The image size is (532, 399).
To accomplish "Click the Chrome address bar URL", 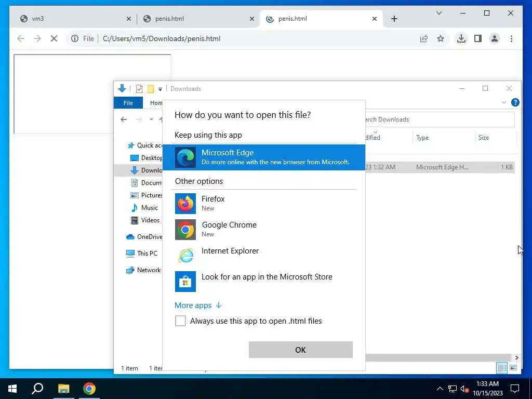I will tap(162, 38).
